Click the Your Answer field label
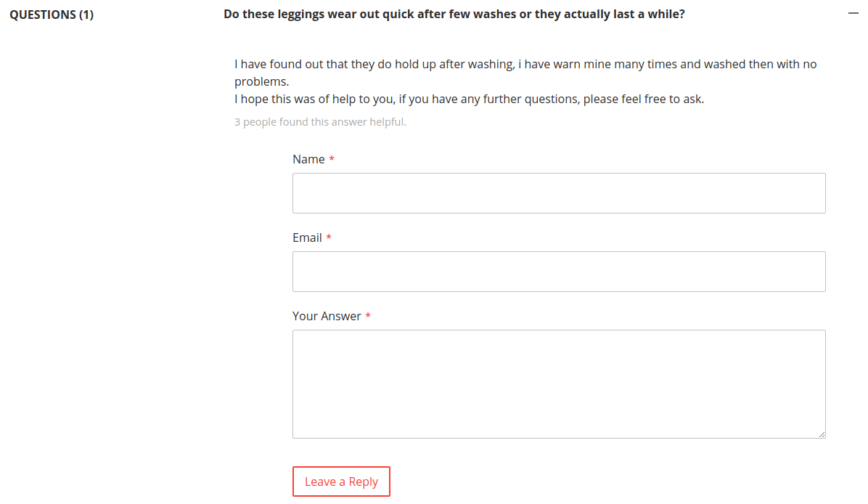 click(x=327, y=316)
